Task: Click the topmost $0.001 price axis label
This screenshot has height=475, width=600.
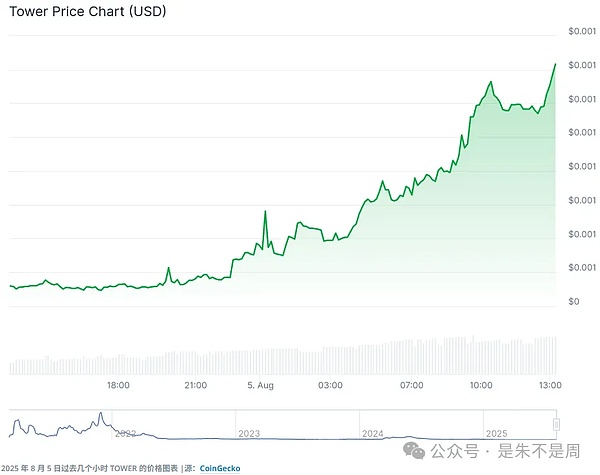Action: click(x=580, y=32)
